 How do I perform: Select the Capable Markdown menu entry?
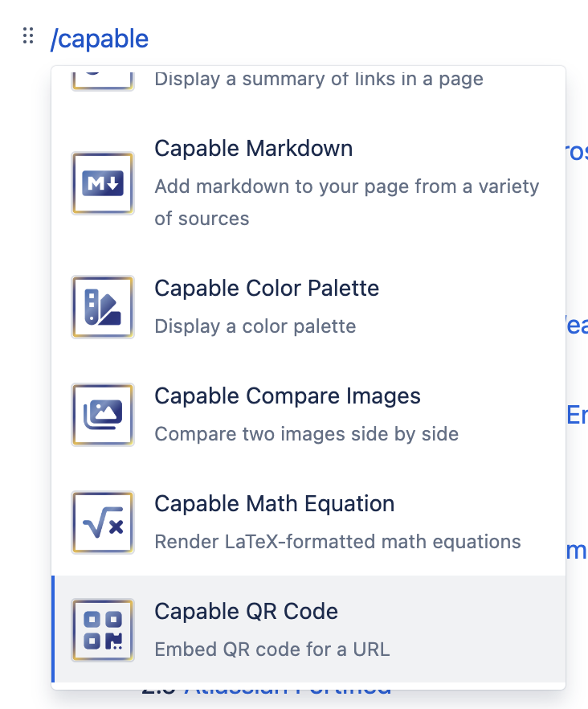click(x=253, y=149)
